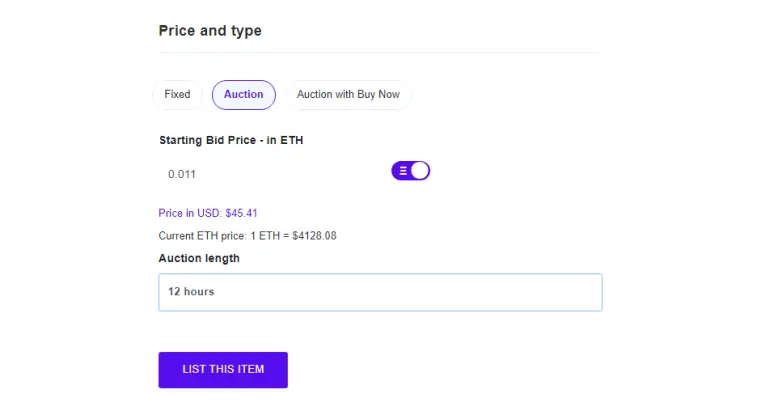The height and width of the screenshot is (415, 761).
Task: Click the $45.41 USD amount
Action: pos(241,213)
